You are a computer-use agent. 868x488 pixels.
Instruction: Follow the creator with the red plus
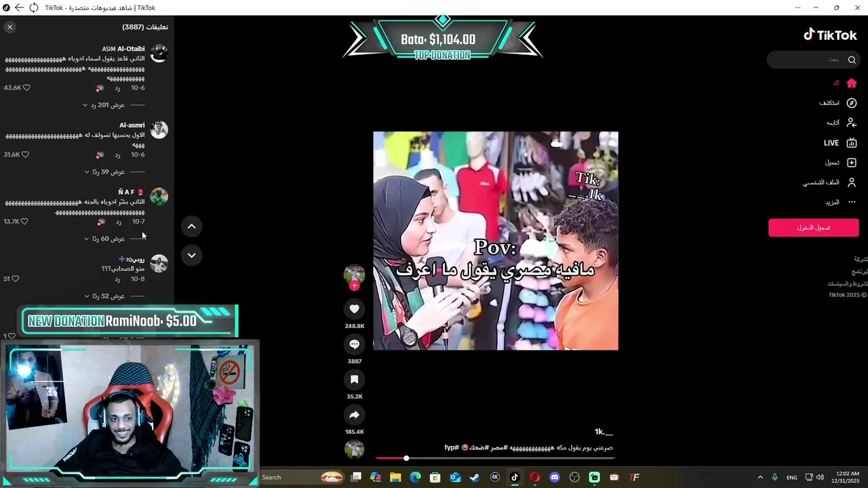[x=354, y=286]
